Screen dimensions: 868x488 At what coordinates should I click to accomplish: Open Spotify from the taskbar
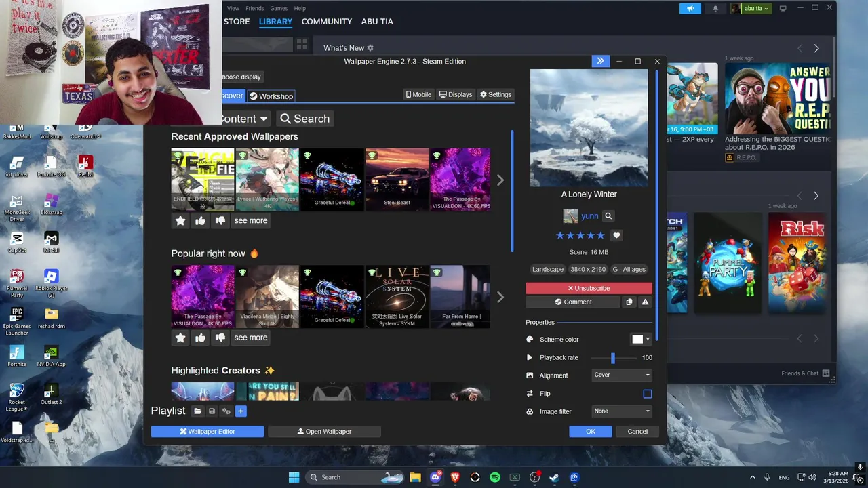[x=495, y=477]
